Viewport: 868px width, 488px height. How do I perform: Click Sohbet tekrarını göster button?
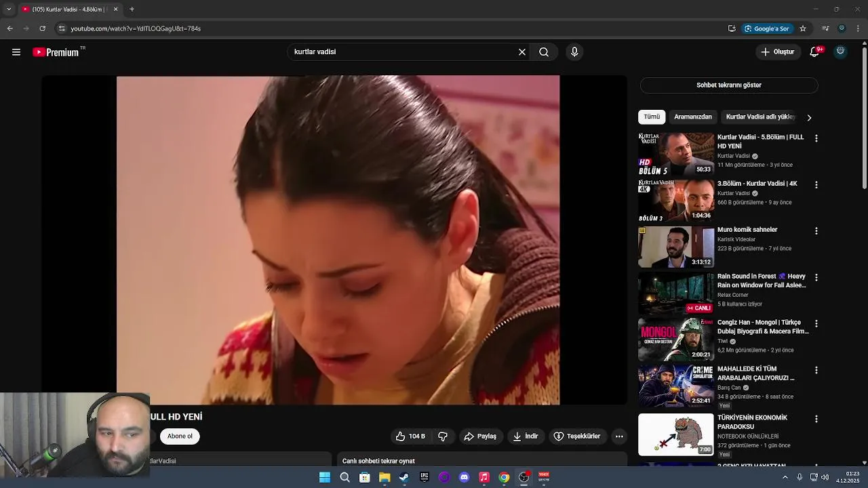(729, 85)
